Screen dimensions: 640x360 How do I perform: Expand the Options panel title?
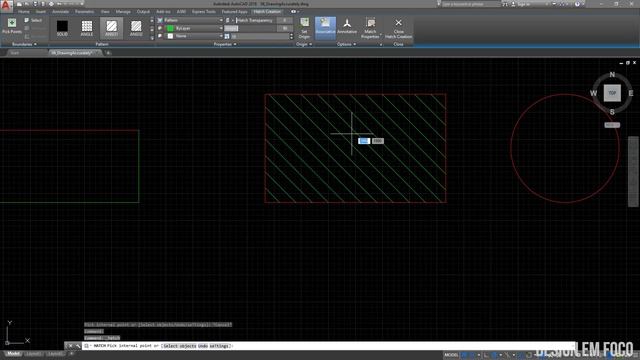pyautogui.click(x=346, y=44)
